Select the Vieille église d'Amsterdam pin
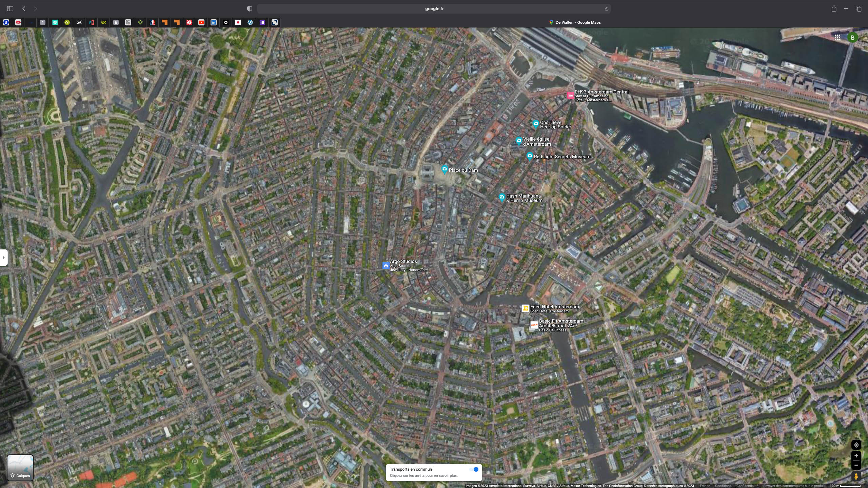This screenshot has width=868, height=488. click(x=518, y=141)
